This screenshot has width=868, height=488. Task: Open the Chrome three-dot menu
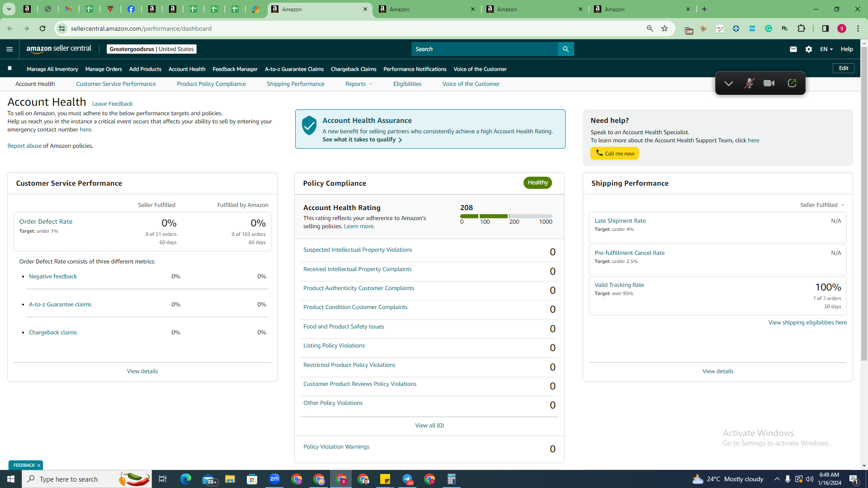(858, 28)
